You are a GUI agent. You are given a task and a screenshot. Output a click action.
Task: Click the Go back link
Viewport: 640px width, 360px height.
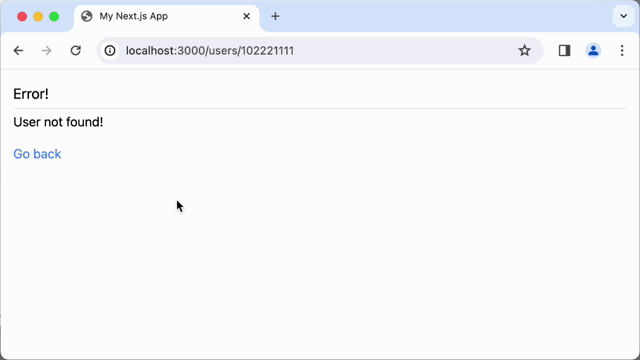37,154
